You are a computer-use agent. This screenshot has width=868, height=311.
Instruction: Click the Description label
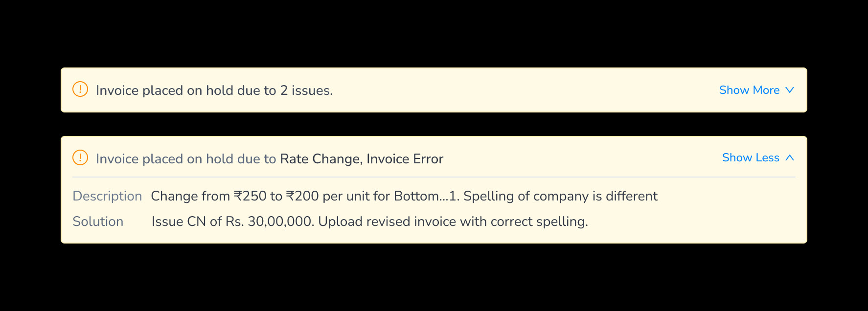(x=107, y=196)
